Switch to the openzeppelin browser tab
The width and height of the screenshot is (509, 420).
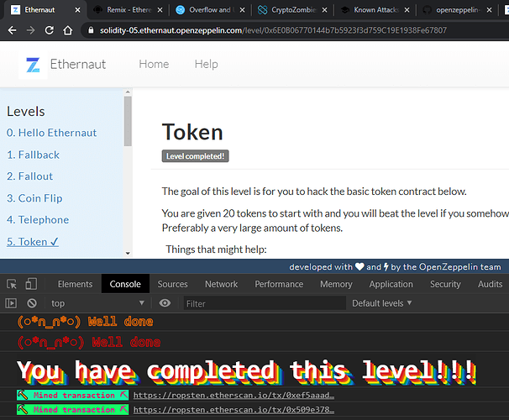point(458,10)
